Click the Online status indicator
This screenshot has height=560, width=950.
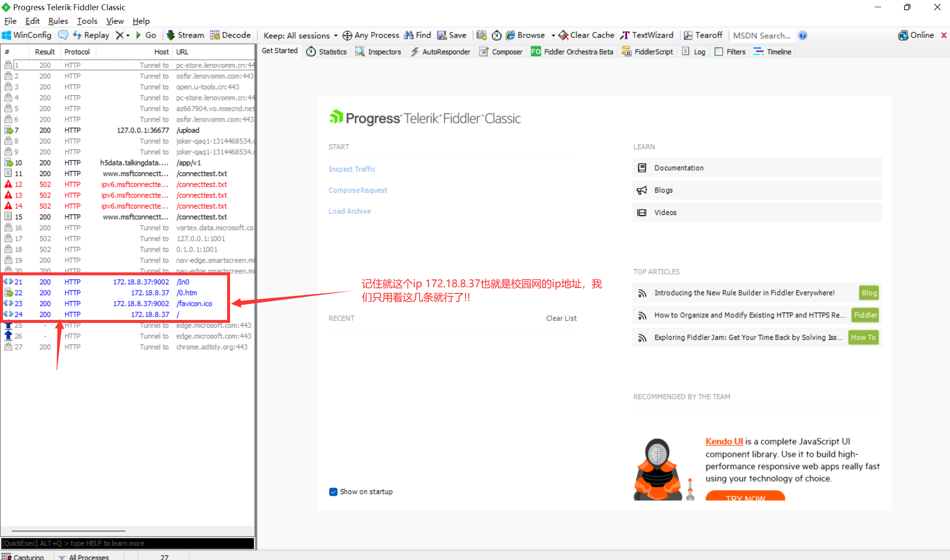click(x=916, y=35)
